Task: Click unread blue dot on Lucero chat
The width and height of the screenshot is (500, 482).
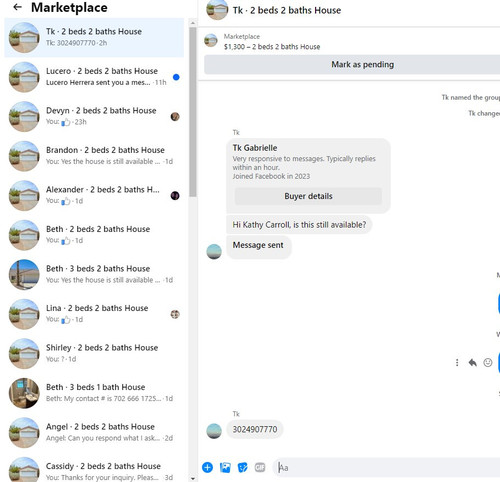Action: click(x=176, y=77)
